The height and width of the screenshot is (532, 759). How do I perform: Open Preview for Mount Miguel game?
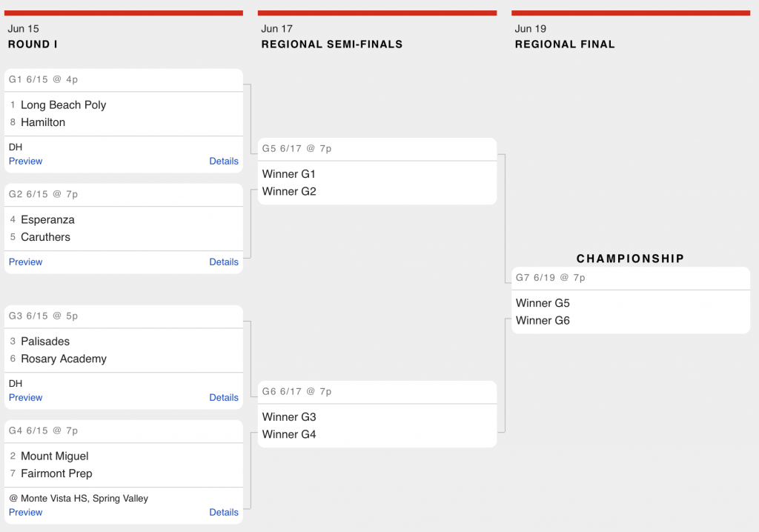[26, 512]
